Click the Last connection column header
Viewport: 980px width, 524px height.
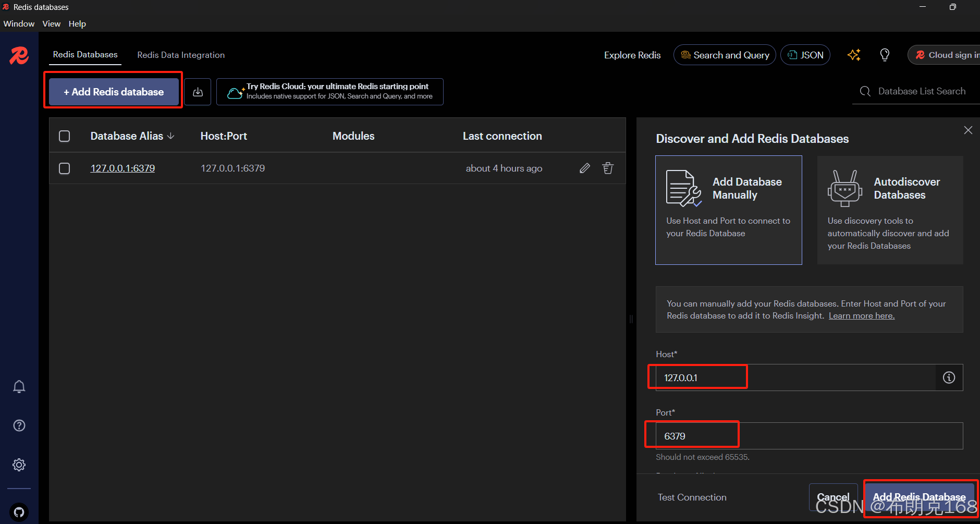click(503, 136)
